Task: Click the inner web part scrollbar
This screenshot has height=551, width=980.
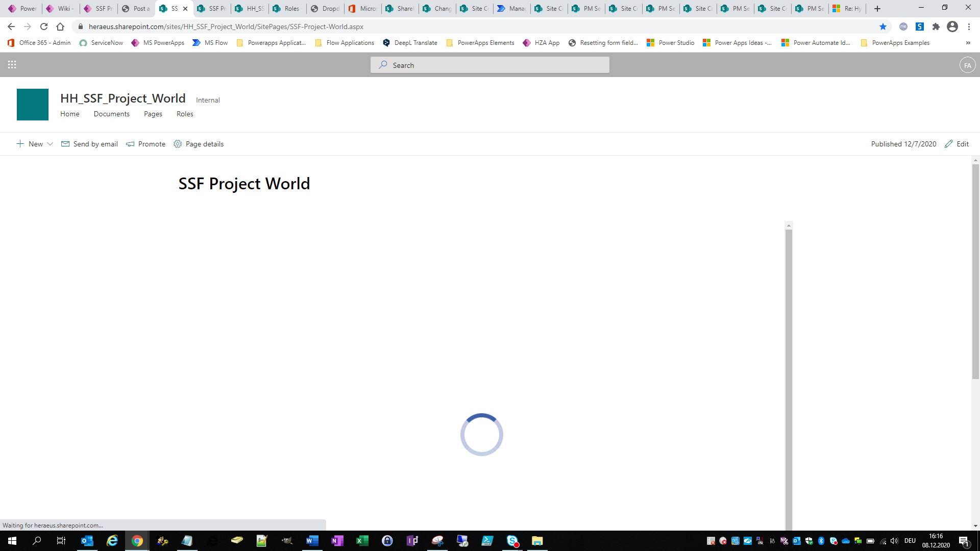Action: (789, 379)
